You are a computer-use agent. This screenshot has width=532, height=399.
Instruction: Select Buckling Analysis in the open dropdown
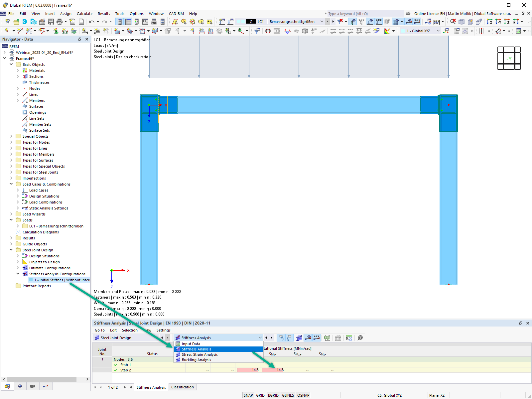pyautogui.click(x=196, y=359)
